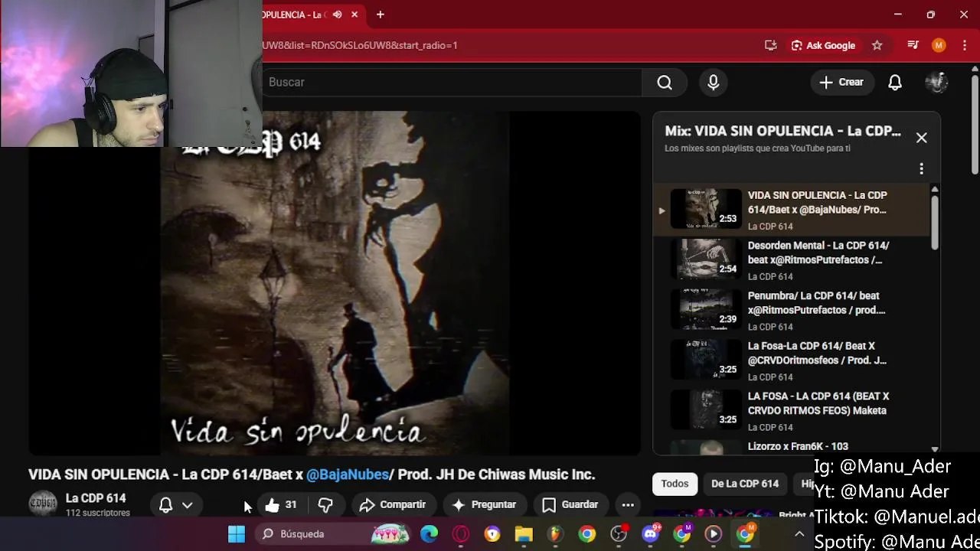Toggle channel notification bell for La CDP 614
The height and width of the screenshot is (551, 980).
point(165,504)
